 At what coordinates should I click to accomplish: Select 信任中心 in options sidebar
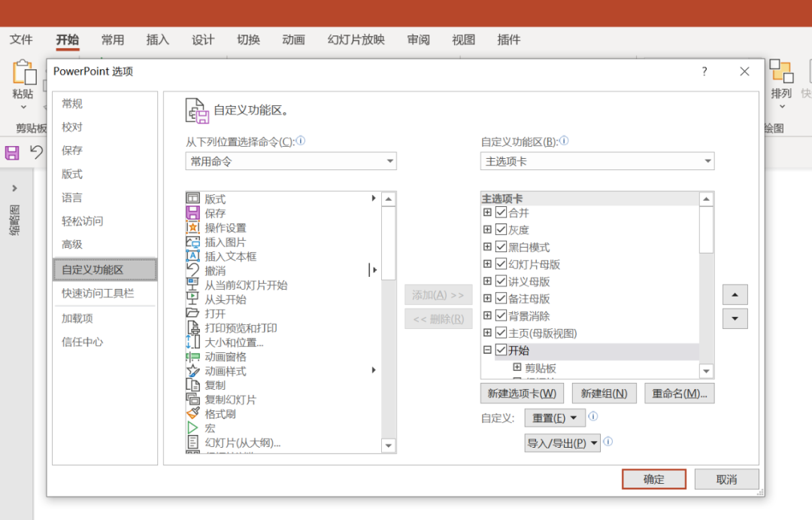click(x=105, y=342)
